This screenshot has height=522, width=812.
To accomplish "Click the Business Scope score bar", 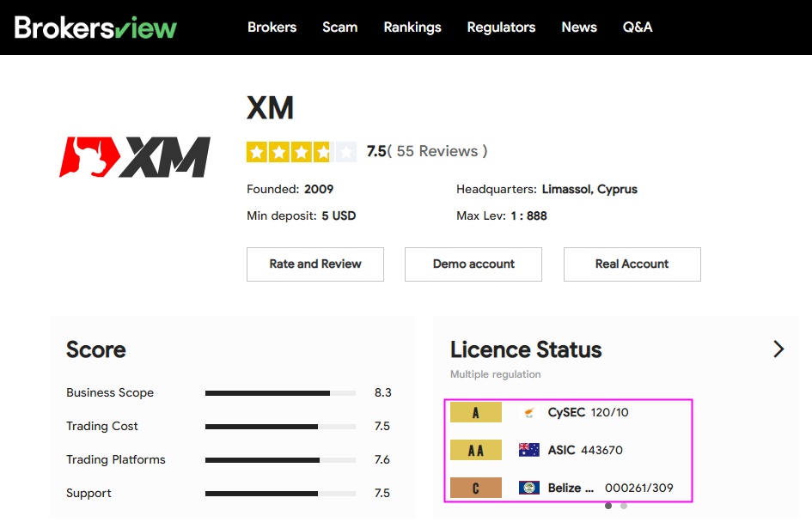I will [280, 393].
